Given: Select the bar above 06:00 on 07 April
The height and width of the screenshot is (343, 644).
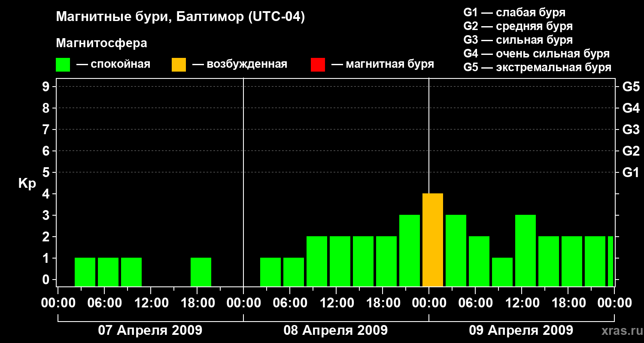Looking at the screenshot, I should coord(108,272).
